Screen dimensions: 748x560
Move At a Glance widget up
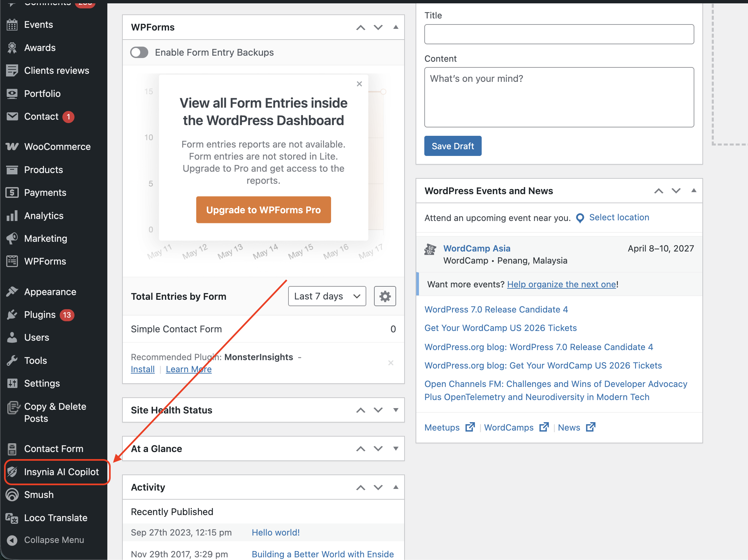click(361, 449)
